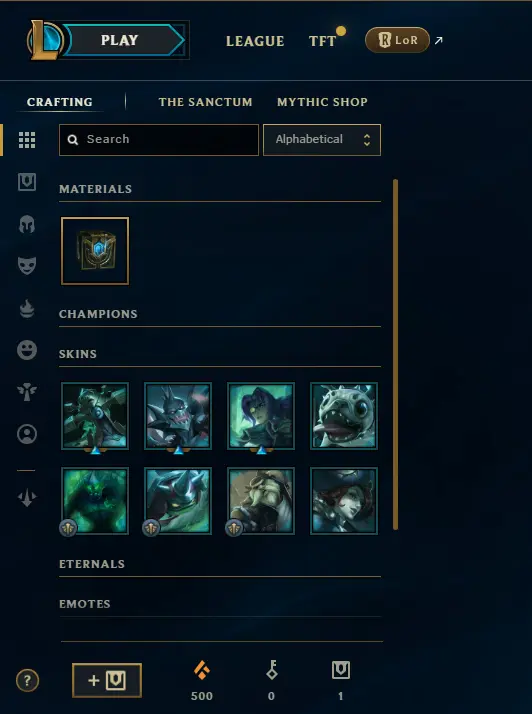
Task: Click the PLAY button
Action: pos(119,40)
